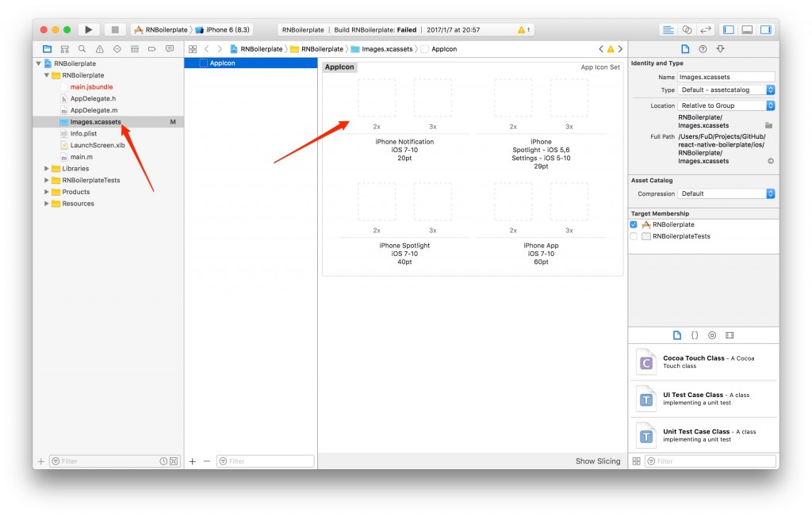Image resolution: width=812 pixels, height=516 pixels.
Task: Open the Report navigator
Action: [x=170, y=48]
